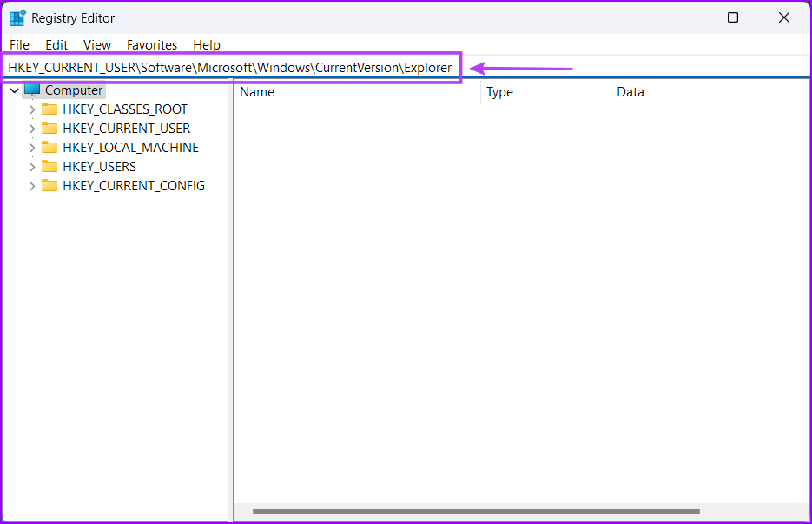
Task: Maximize the Registry Editor window
Action: click(x=733, y=17)
